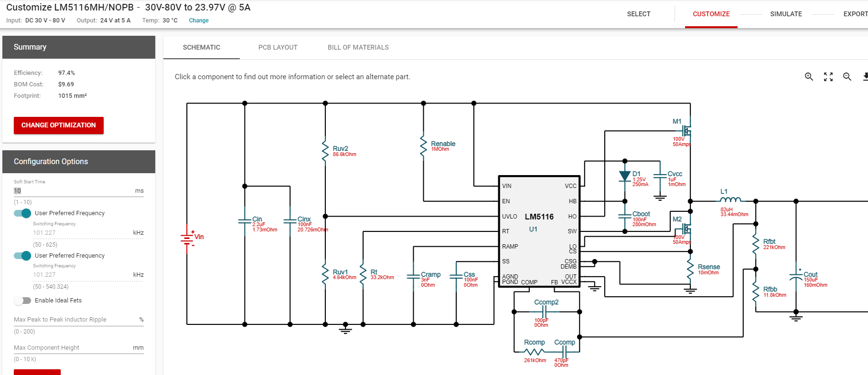The image size is (868, 375).
Task: Click the Customize step tab
Action: point(711,14)
